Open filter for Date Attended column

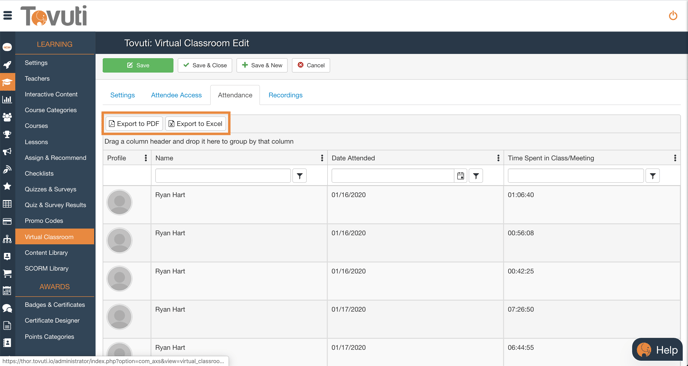(476, 176)
